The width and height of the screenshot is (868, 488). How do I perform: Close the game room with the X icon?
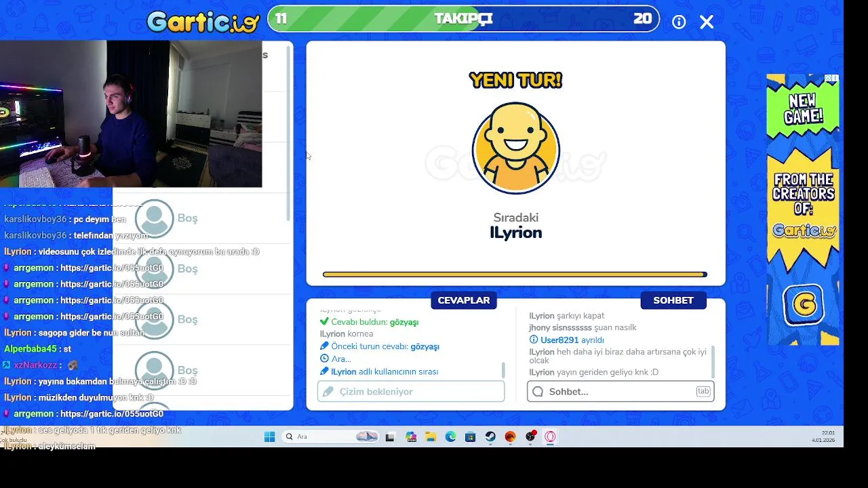pyautogui.click(x=707, y=22)
